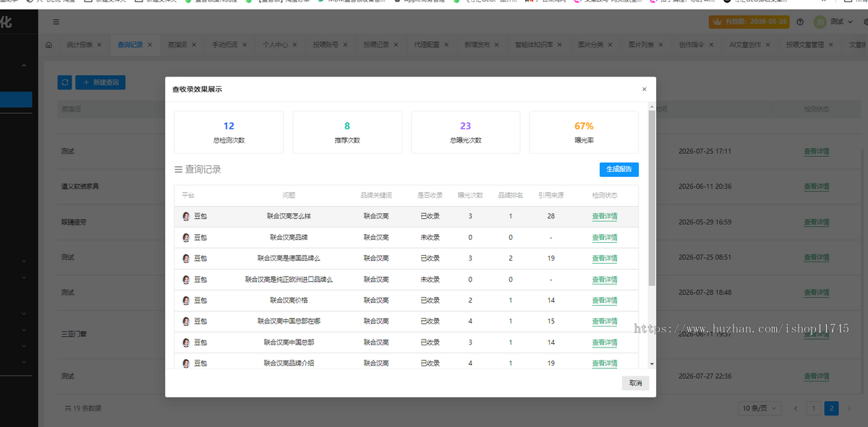Click the help question mark icon

(x=800, y=22)
